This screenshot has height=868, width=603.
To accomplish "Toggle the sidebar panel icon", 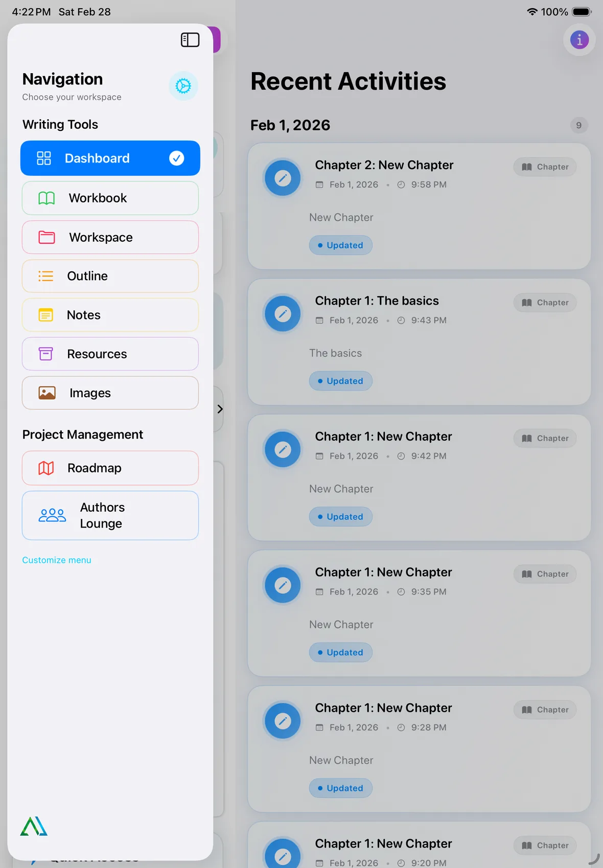I will click(190, 40).
